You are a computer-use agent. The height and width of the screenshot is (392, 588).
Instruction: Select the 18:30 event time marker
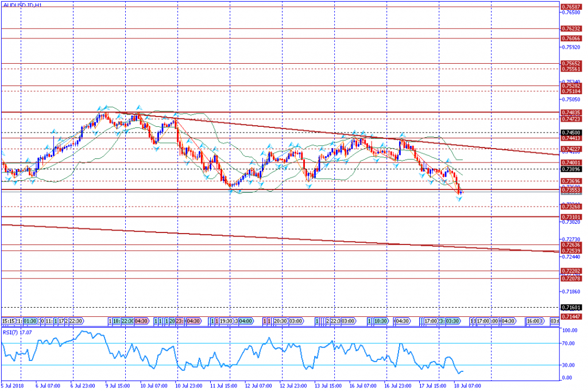[381, 321]
